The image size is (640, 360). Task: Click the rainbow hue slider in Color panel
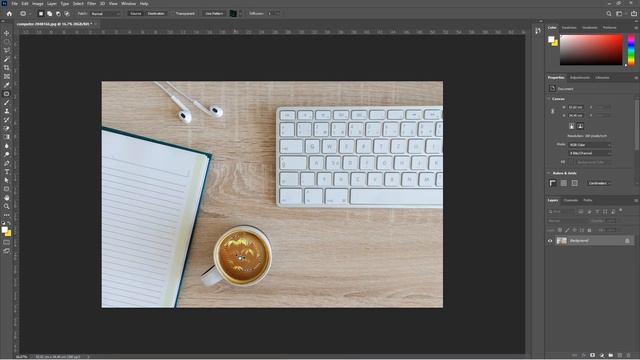[631, 50]
